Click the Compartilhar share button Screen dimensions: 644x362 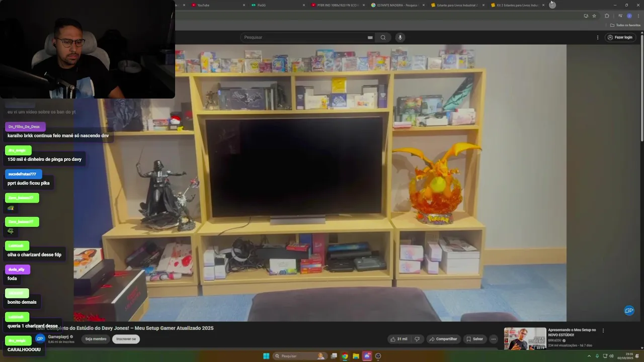(x=443, y=339)
